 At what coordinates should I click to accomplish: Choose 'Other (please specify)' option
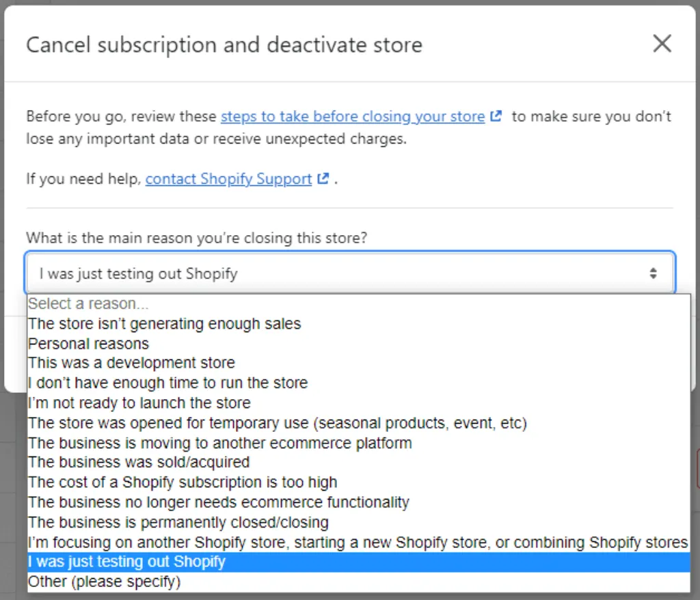coord(358,582)
